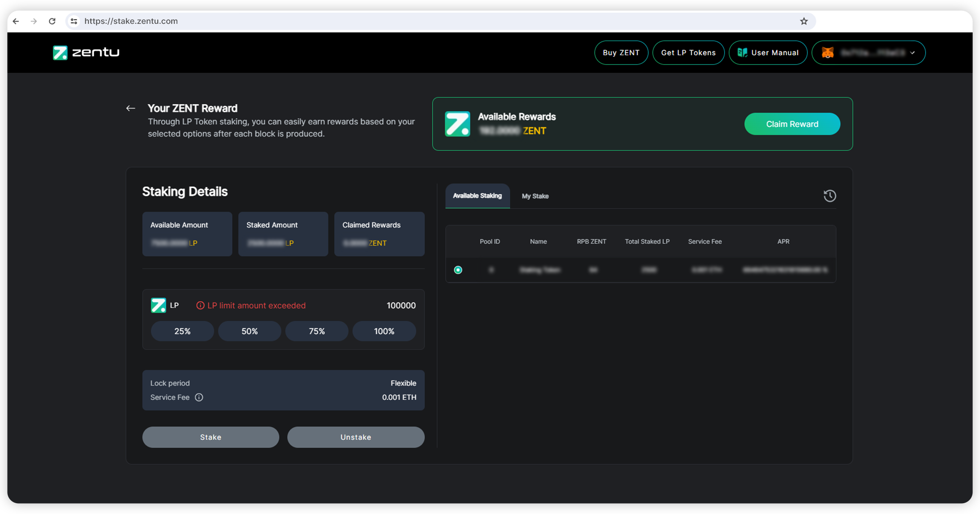Image resolution: width=980 pixels, height=514 pixels.
Task: Click the Zentu logo in header
Action: [x=86, y=53]
